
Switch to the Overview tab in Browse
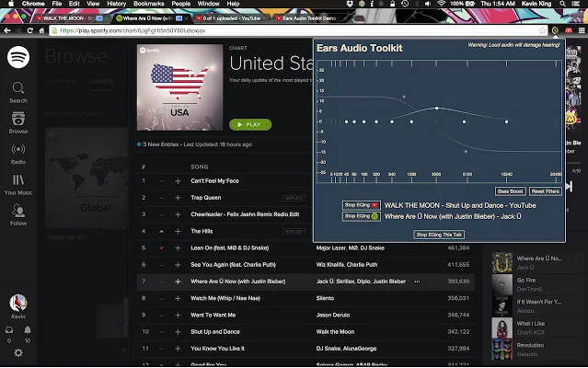61,81
